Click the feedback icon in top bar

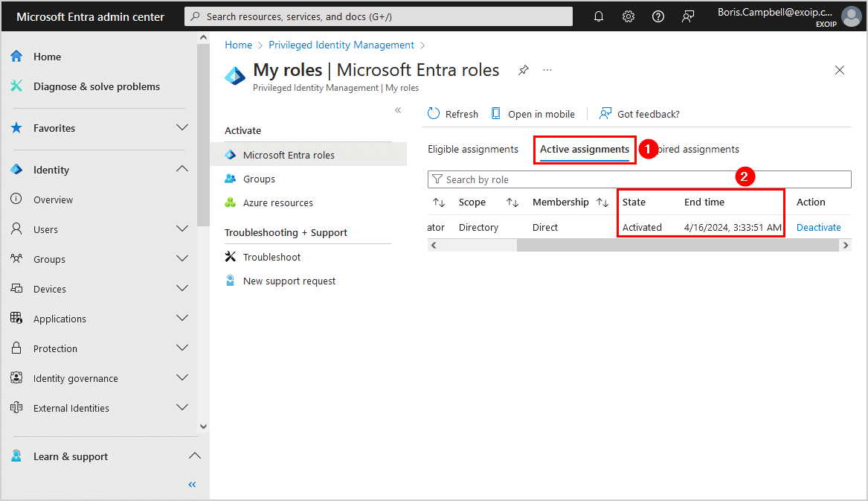pyautogui.click(x=688, y=16)
